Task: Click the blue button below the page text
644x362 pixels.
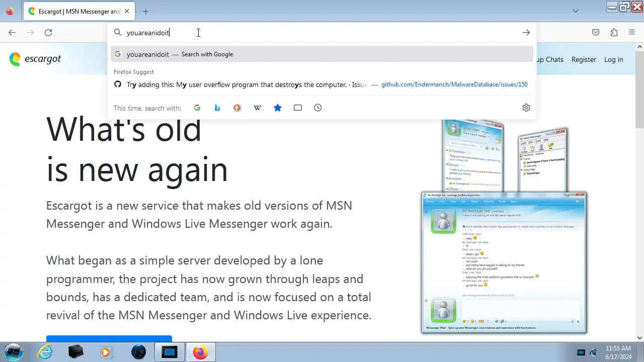Action: (109, 338)
